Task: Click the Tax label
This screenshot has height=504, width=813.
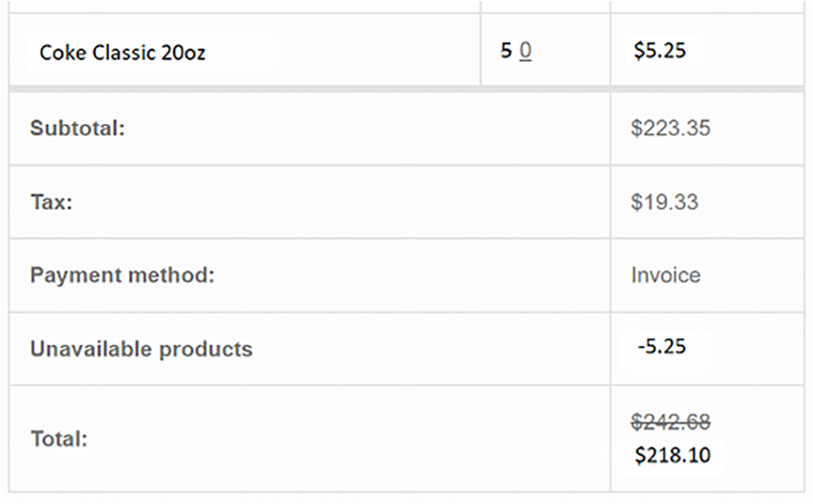Action: 52,202
